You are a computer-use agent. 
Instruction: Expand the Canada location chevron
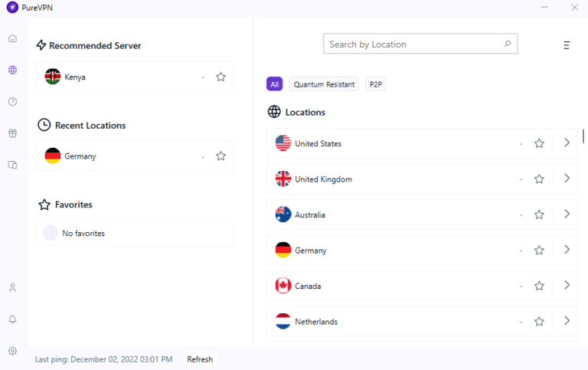pyautogui.click(x=567, y=285)
